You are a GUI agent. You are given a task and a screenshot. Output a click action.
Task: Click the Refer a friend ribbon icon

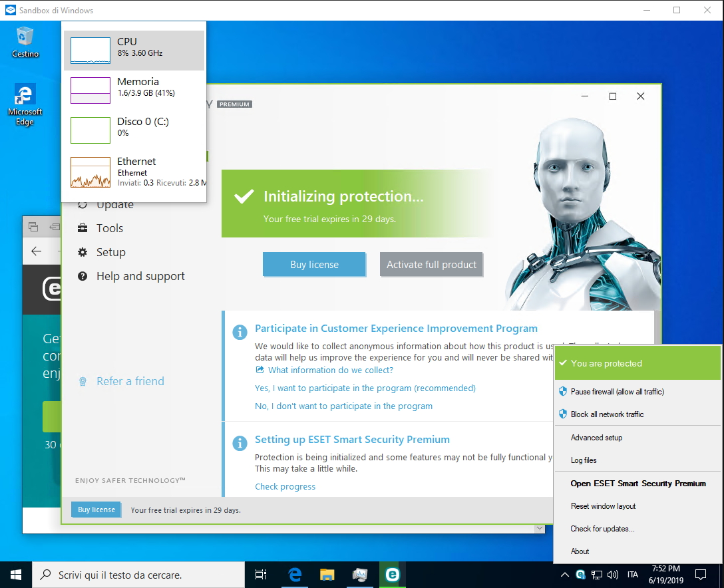pos(83,381)
